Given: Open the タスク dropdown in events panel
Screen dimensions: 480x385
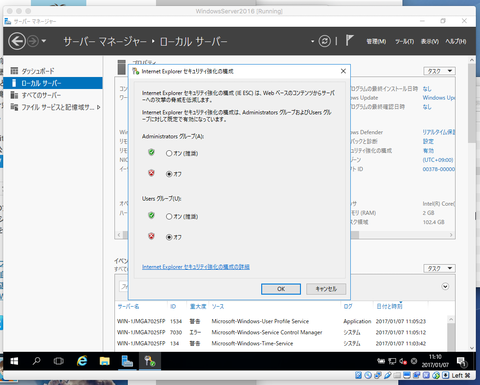Looking at the screenshot, I should (439, 268).
